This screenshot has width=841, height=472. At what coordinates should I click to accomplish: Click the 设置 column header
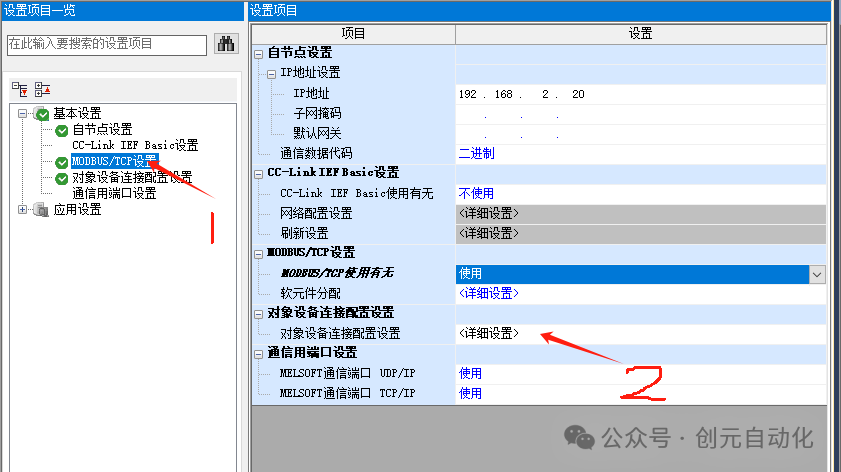coord(640,34)
